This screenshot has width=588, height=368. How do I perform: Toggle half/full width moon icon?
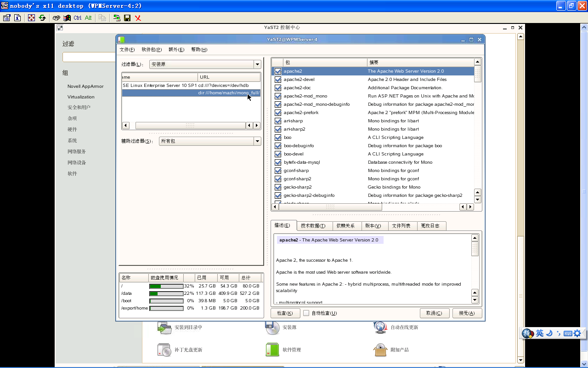[549, 333]
